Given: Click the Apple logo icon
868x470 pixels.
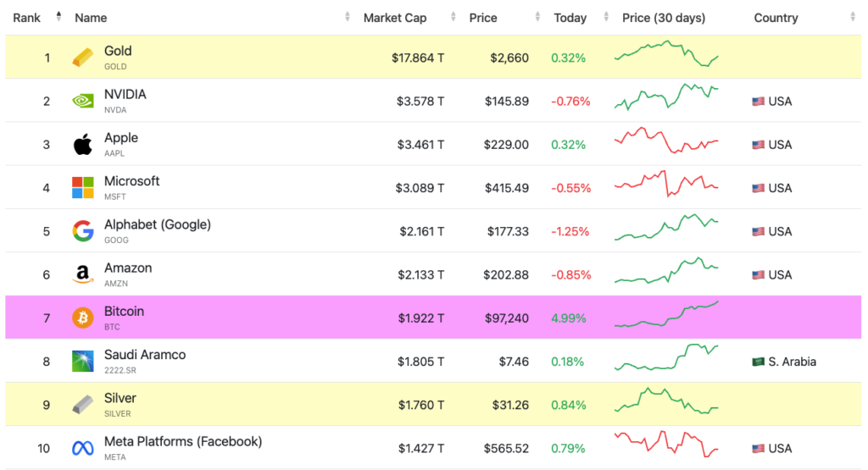Looking at the screenshot, I should pos(82,145).
